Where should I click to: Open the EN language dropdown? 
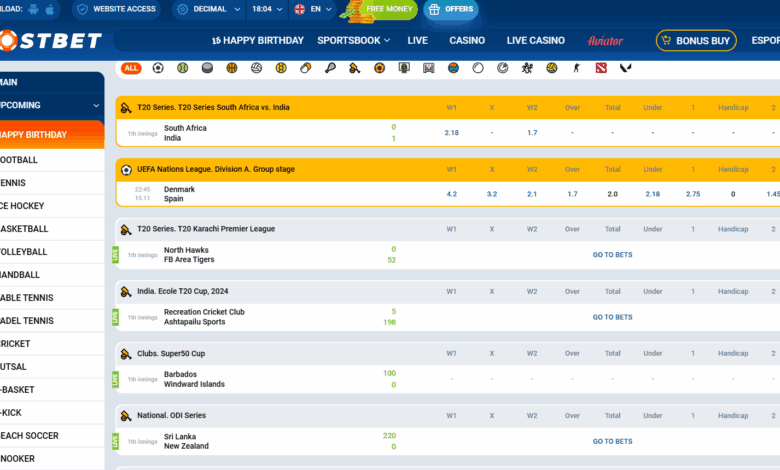click(313, 9)
